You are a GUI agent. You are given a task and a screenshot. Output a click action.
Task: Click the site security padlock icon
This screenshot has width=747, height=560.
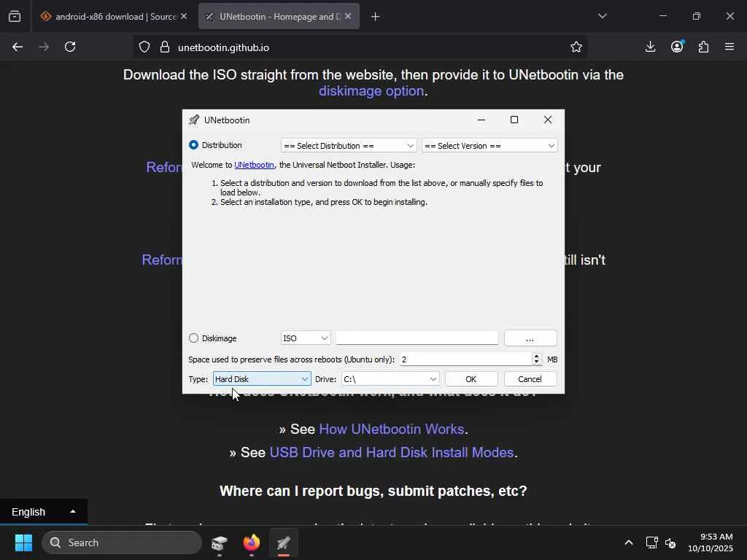(165, 47)
